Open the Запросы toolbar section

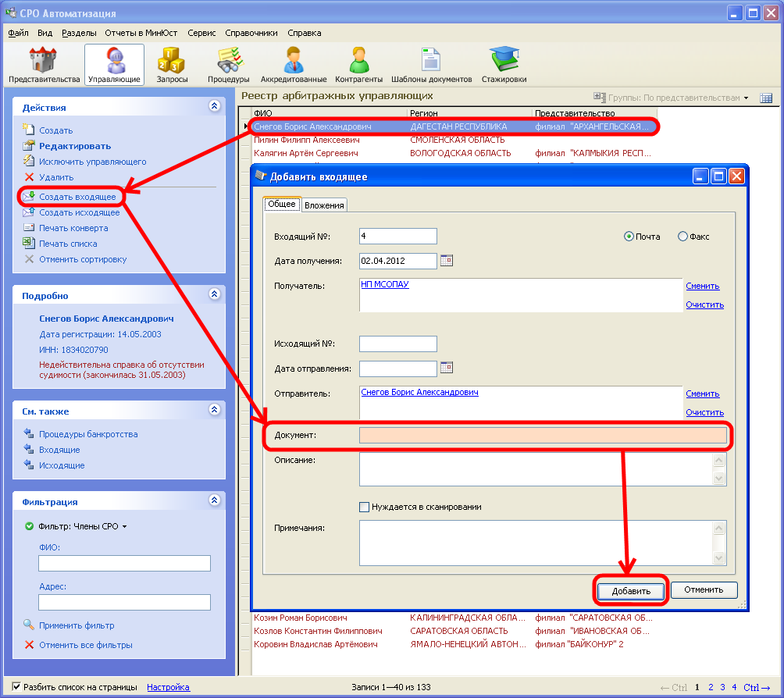[x=172, y=65]
